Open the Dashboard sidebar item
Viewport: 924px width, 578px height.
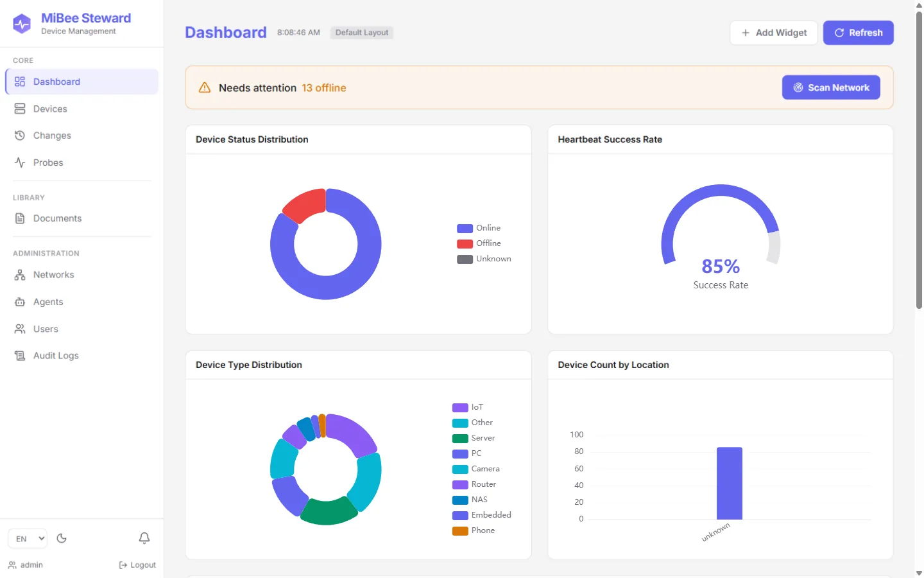[x=81, y=82]
